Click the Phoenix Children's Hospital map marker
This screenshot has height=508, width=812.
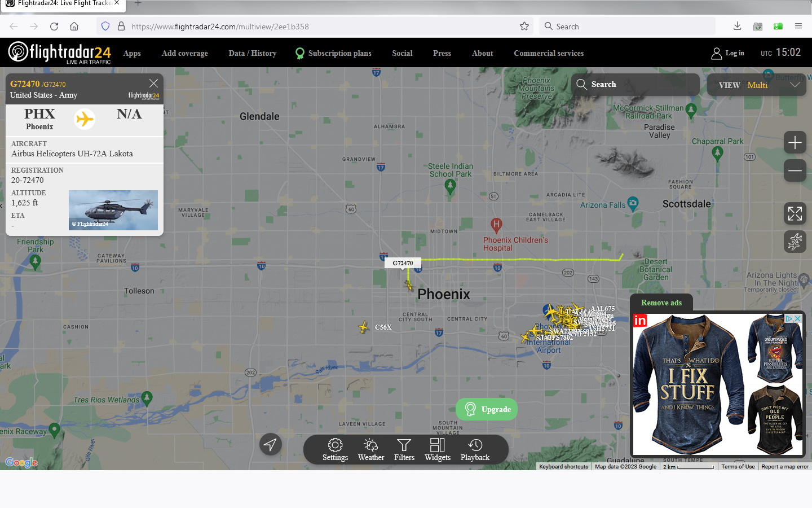(496, 225)
